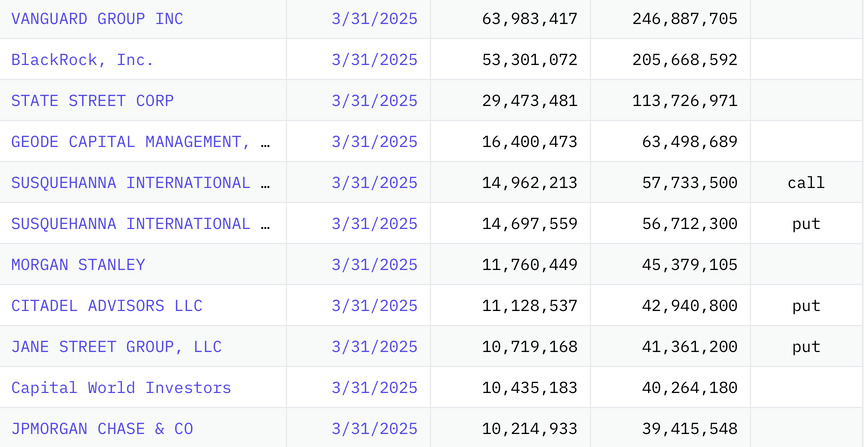Click the MORGAN STANLEY link
The width and height of the screenshot is (864, 447).
(78, 265)
